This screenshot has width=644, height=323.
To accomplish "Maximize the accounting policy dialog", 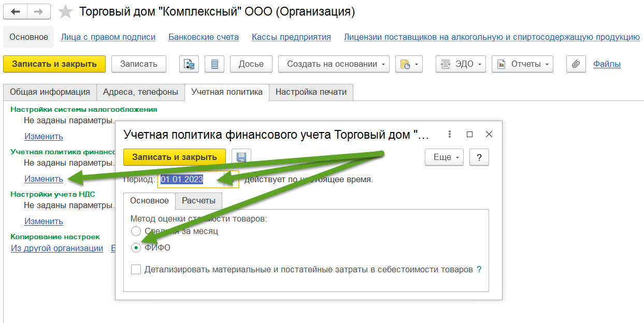I will coord(469,134).
